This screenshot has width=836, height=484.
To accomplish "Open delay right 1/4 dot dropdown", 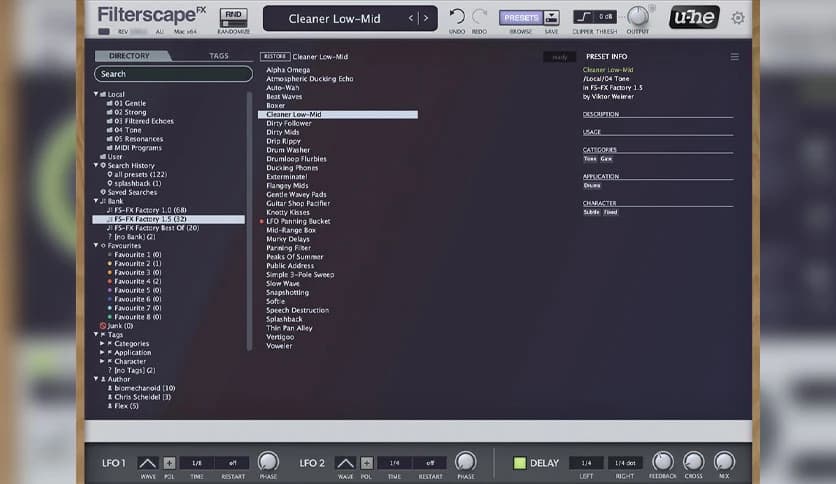I will click(625, 463).
